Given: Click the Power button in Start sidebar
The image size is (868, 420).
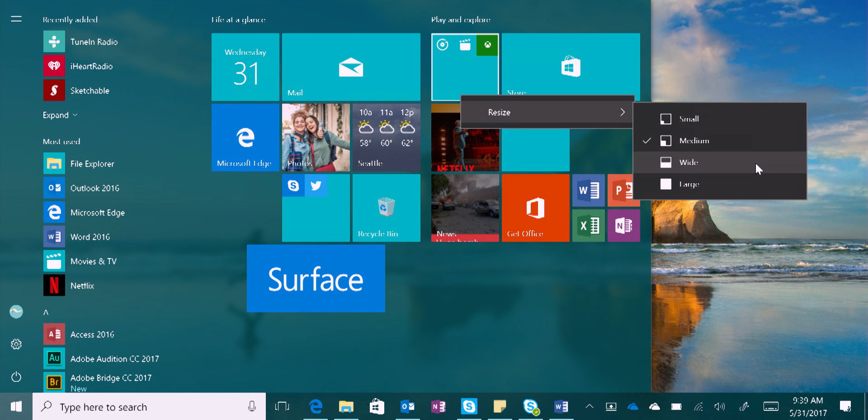Looking at the screenshot, I should (16, 377).
